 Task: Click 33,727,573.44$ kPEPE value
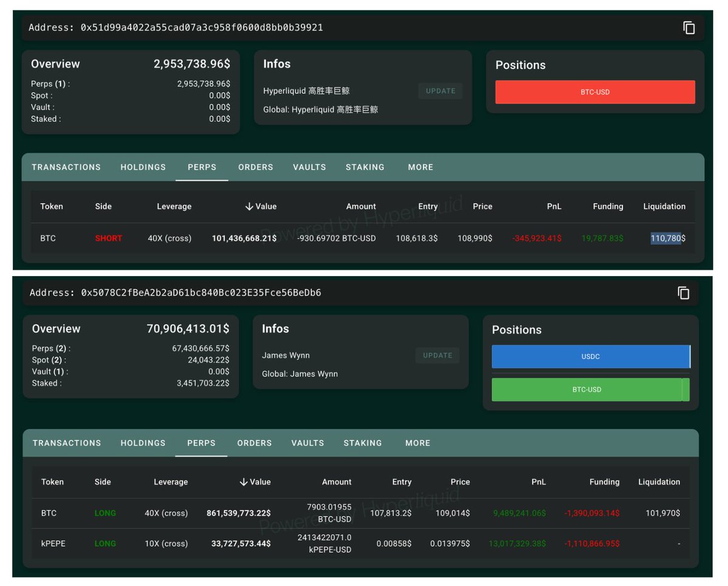tap(241, 544)
